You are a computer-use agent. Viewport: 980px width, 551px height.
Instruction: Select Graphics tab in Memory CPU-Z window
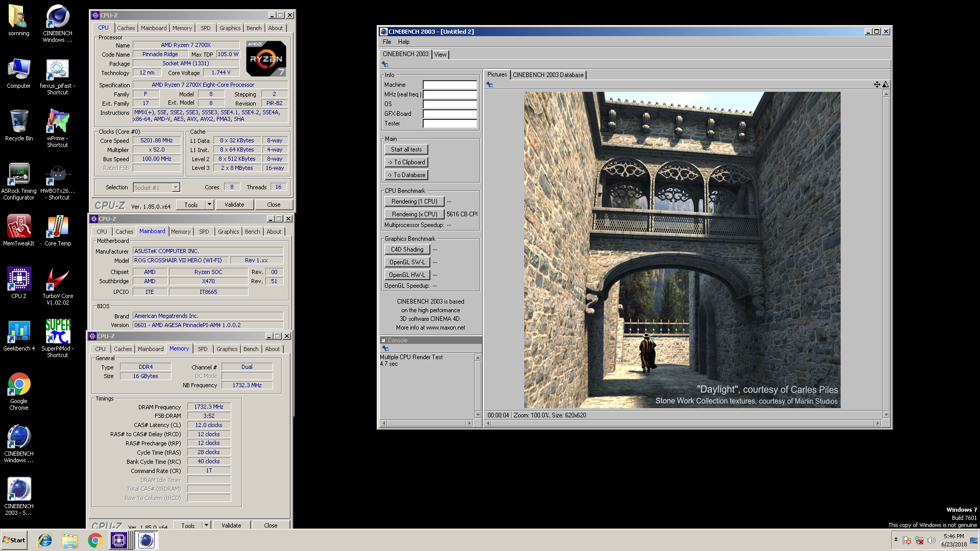click(x=227, y=349)
